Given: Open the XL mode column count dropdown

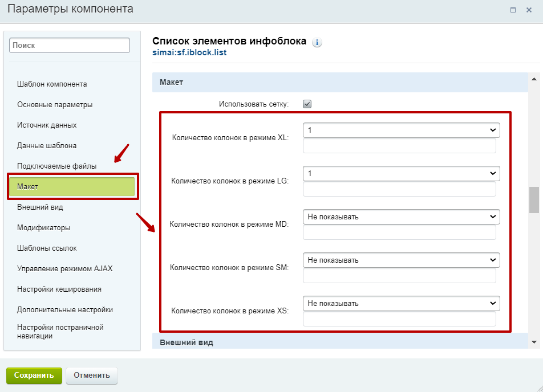Looking at the screenshot, I should click(401, 130).
